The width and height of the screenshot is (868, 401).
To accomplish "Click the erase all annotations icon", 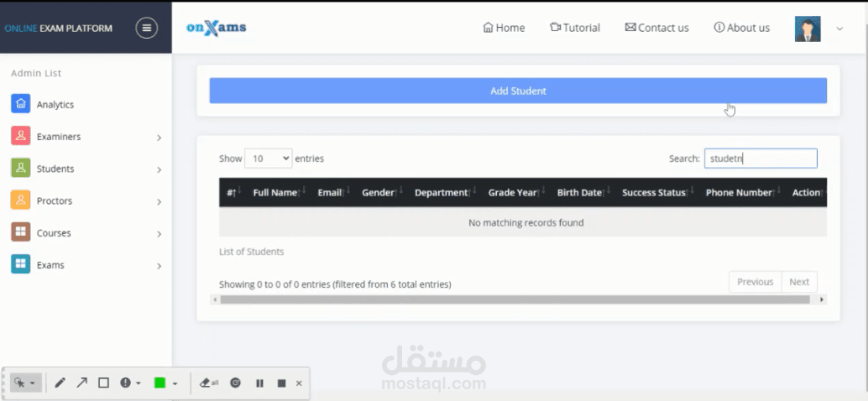I will 209,383.
